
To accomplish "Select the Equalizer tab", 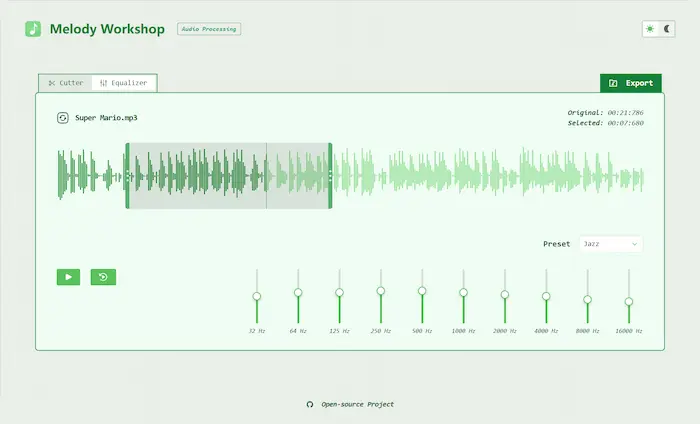I will point(124,83).
